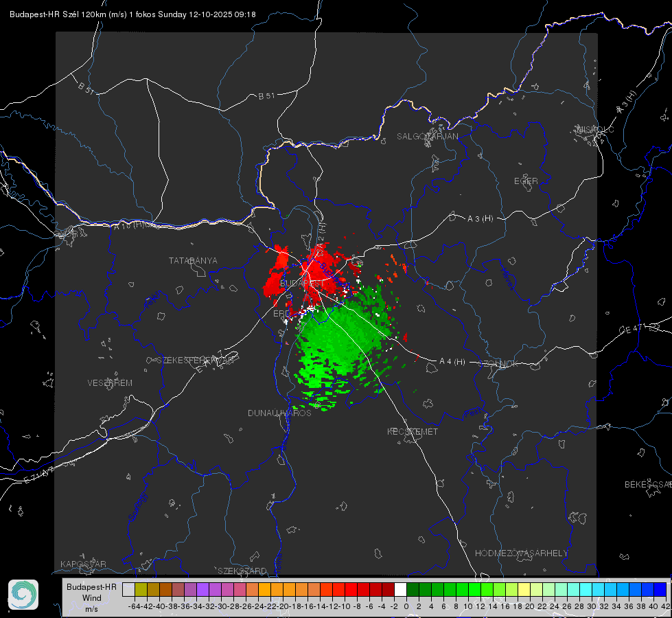The height and width of the screenshot is (618, 672).
Task: Select the deep blue swatch between 40 and 42
Action: tap(660, 590)
